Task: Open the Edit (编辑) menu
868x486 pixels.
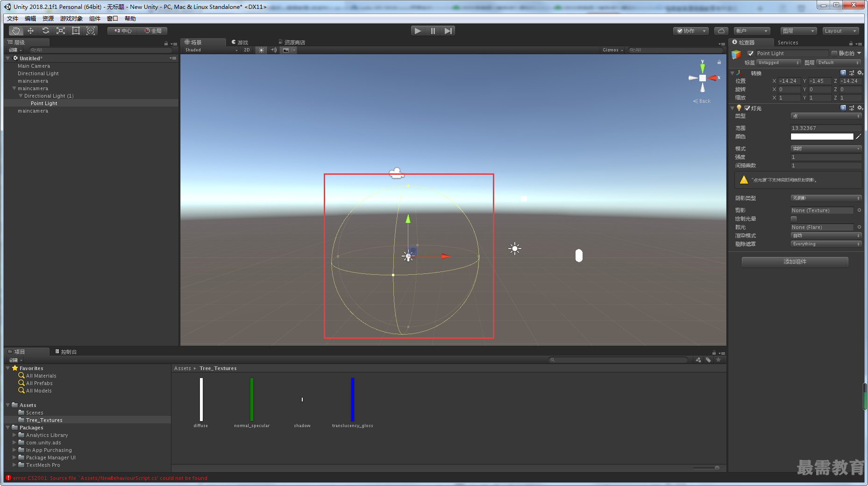Action: tap(30, 19)
